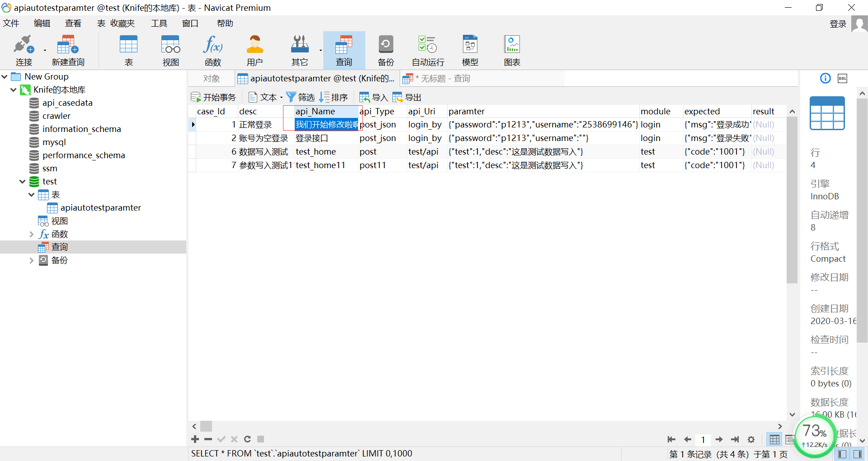
Task: Go to first page of records
Action: point(671,439)
